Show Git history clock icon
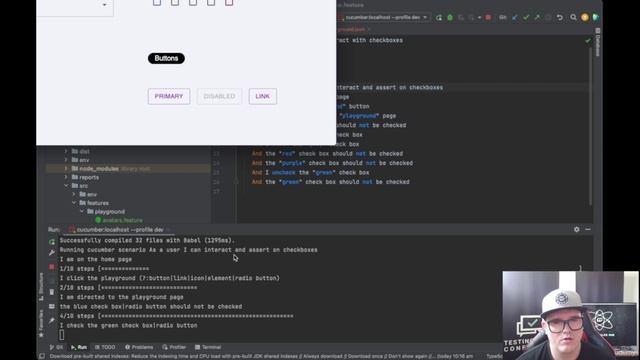 548,18
